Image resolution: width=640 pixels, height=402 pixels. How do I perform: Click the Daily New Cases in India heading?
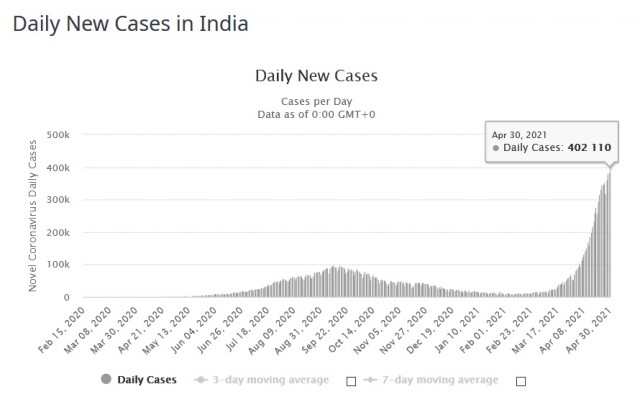click(x=131, y=23)
